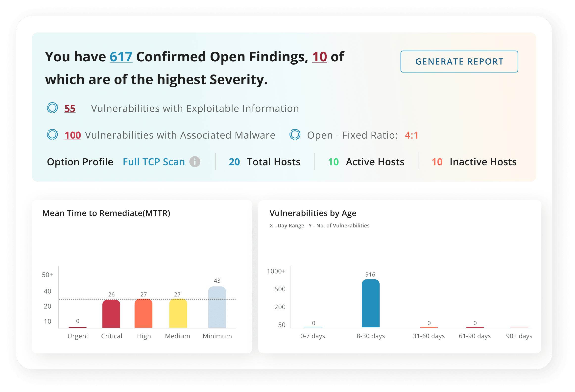Click the 61-90 days axis label

[x=475, y=336]
